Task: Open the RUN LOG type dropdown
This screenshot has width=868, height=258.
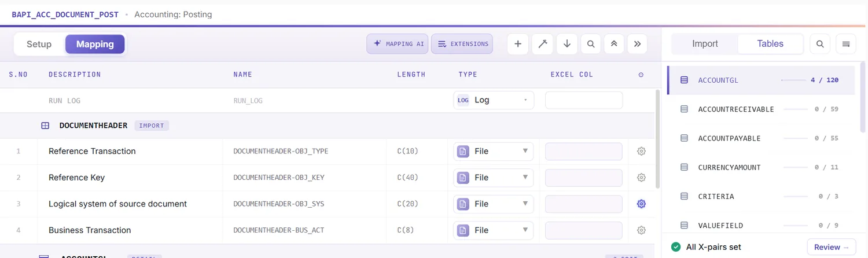Action: (x=494, y=100)
